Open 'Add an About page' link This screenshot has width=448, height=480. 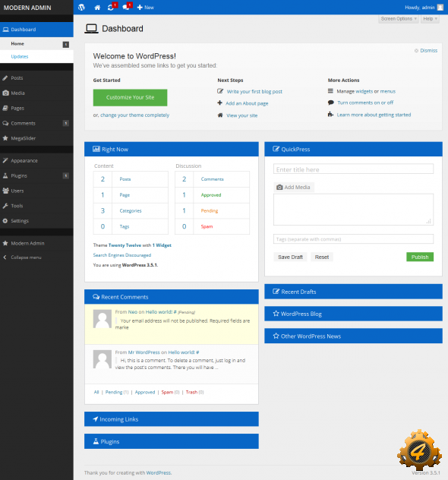tap(247, 103)
